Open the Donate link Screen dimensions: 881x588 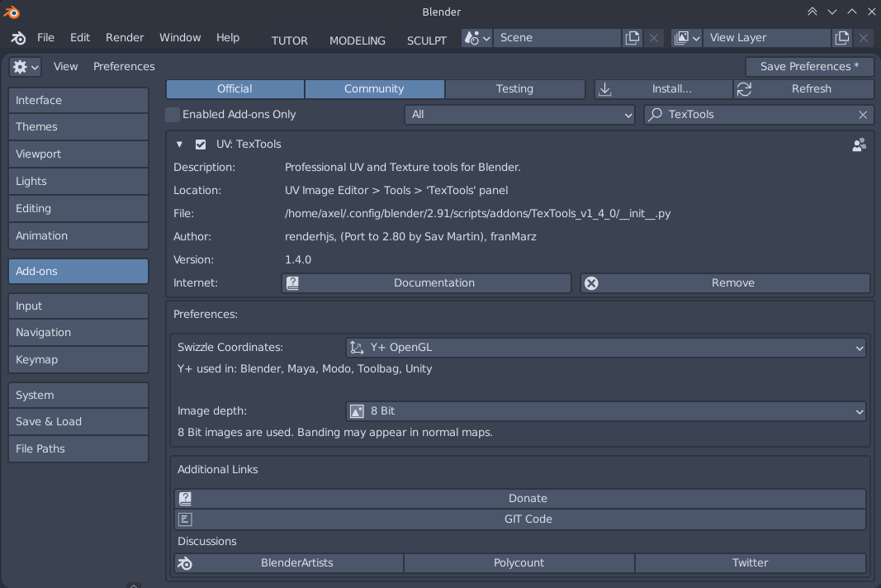[x=519, y=498]
